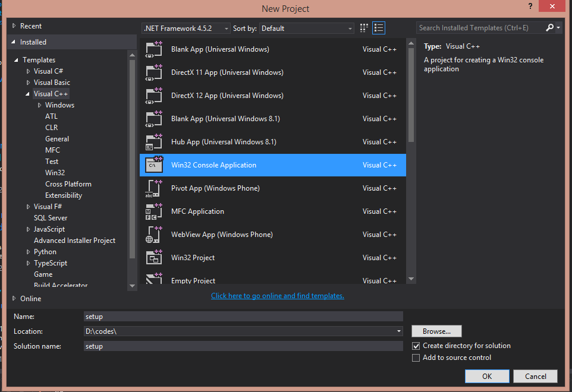Expand the JavaScript node arrow
This screenshot has height=392, width=572.
[28, 229]
